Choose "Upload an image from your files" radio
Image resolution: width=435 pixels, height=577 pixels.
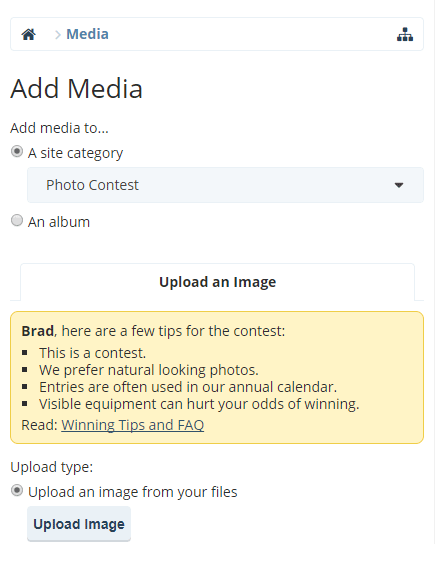(x=17, y=491)
